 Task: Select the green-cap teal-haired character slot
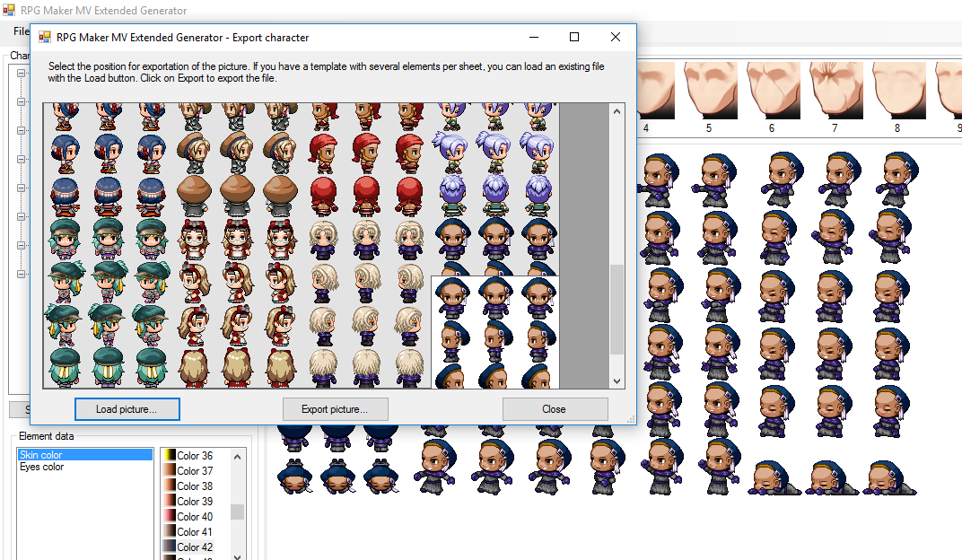point(109,303)
